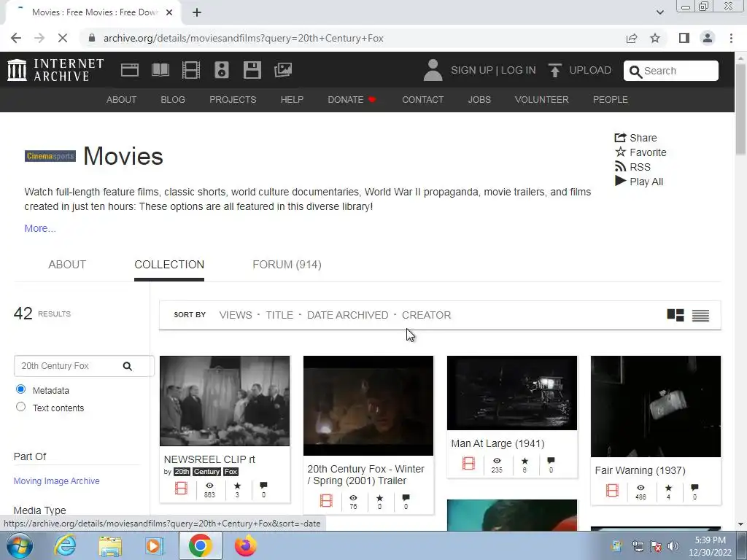
Task: Open the Windows Start button
Action: tap(20, 545)
